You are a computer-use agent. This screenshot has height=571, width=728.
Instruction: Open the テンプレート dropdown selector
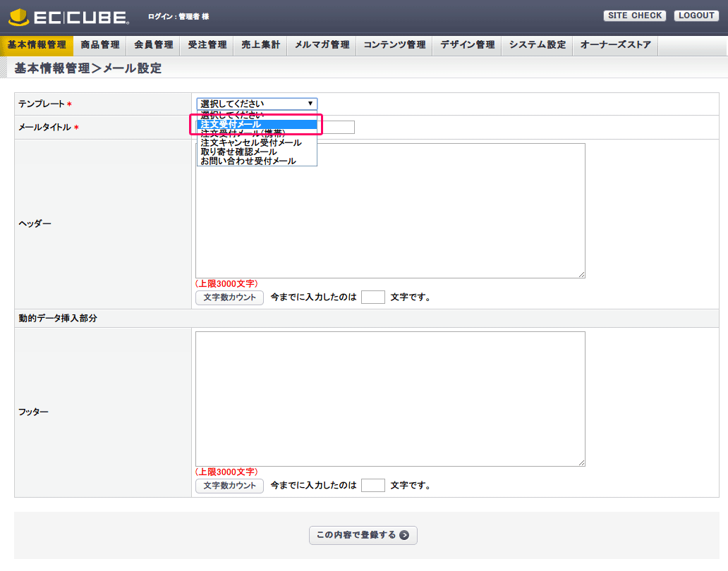coord(257,104)
